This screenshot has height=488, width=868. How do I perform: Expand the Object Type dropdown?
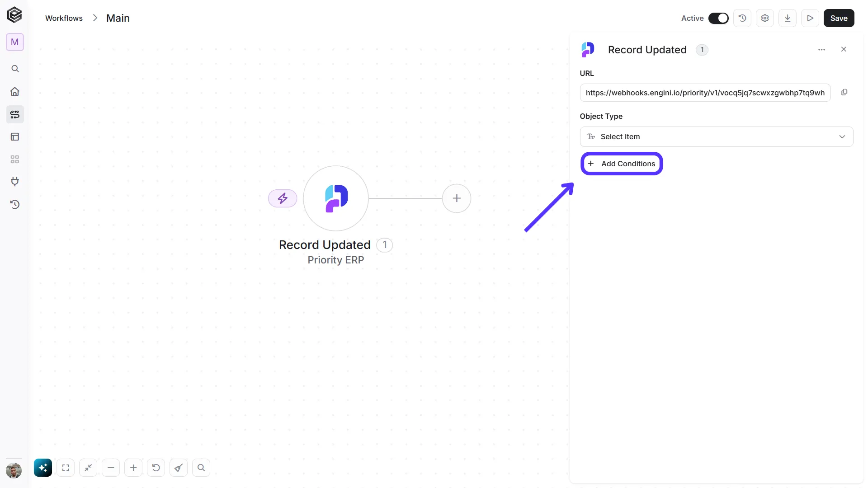[717, 136]
